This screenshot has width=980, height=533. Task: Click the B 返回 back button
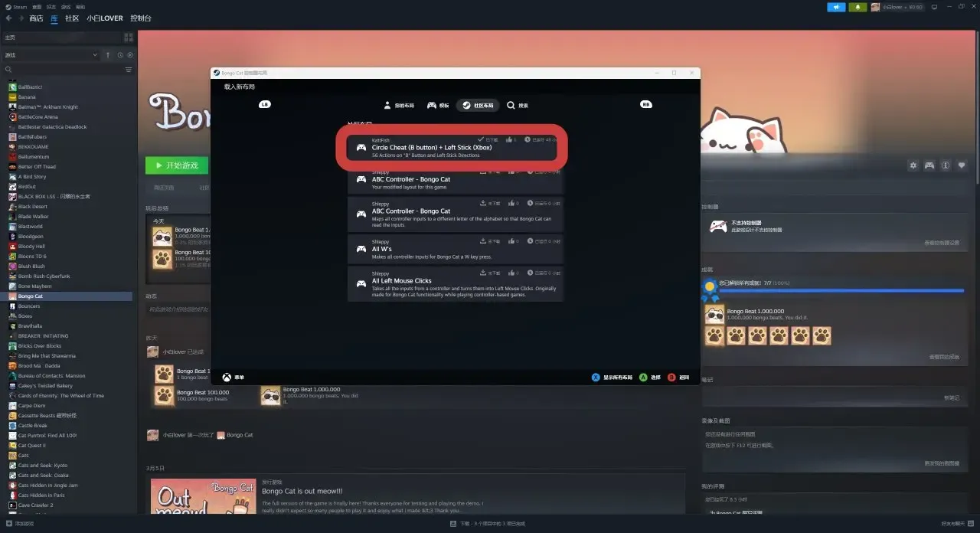pos(678,378)
